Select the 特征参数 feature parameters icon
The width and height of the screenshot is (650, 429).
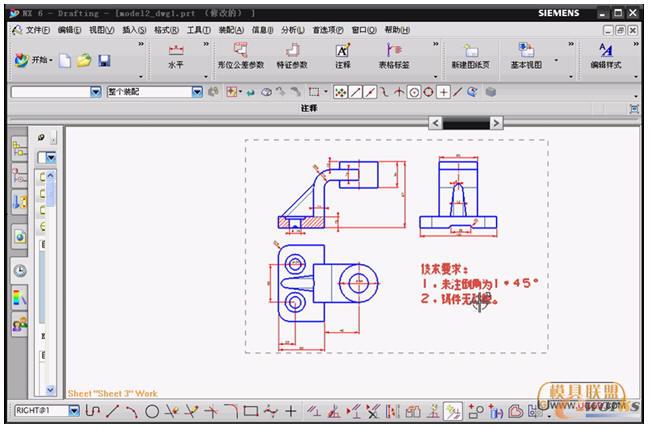pos(291,55)
